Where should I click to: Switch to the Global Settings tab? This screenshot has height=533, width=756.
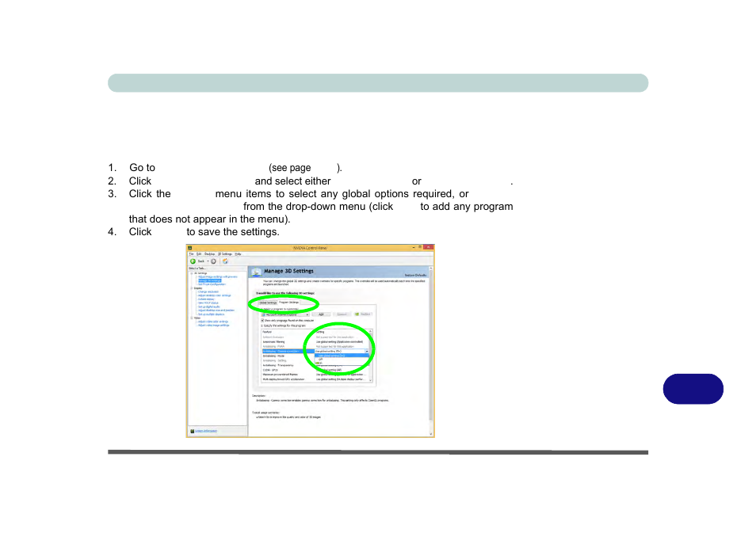pyautogui.click(x=268, y=303)
